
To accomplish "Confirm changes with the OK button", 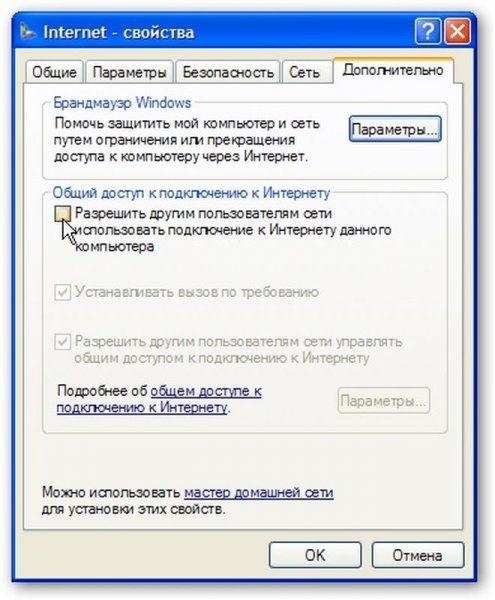I will (315, 555).
